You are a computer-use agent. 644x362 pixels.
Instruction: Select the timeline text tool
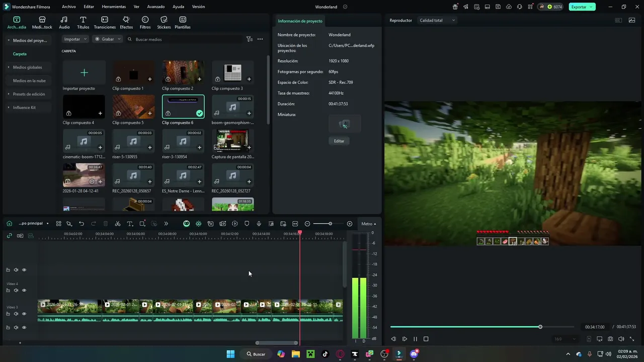(130, 224)
